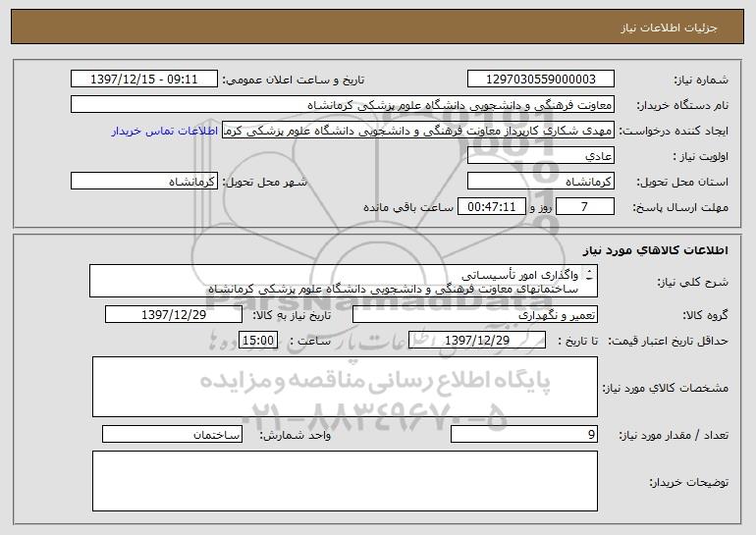The height and width of the screenshot is (535, 756).
Task: Select the public announcement date field 1397/12/15
Action: [x=144, y=80]
